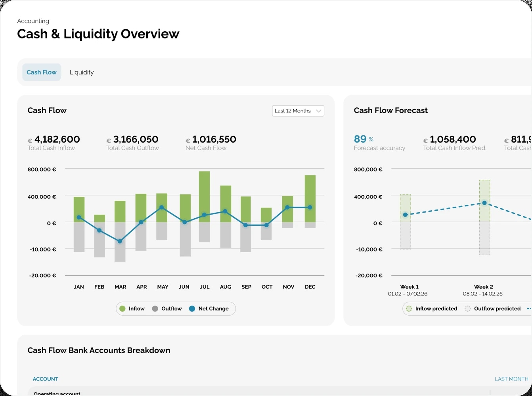This screenshot has height=396, width=532.
Task: Click the net change point for MAR
Action: (120, 241)
